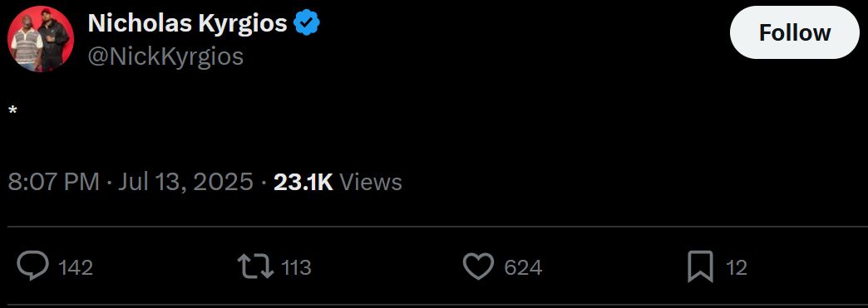Click the Jul 13, 2025 date

click(x=185, y=182)
